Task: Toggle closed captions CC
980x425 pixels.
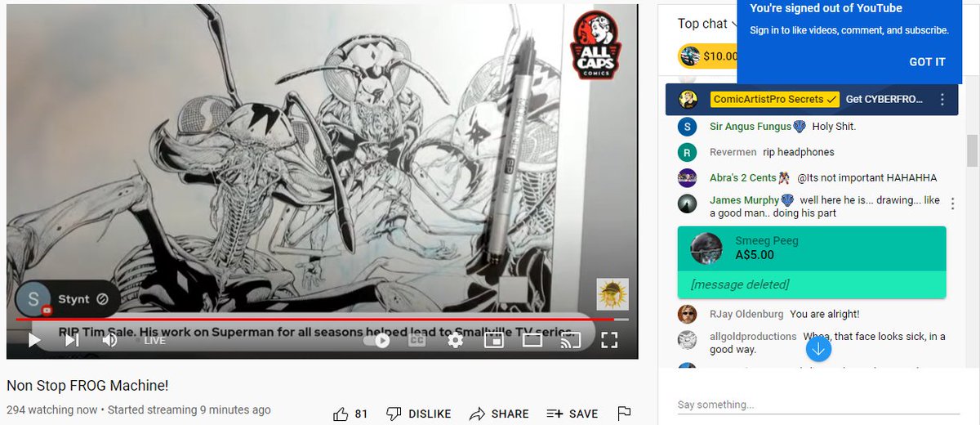Action: coord(416,340)
